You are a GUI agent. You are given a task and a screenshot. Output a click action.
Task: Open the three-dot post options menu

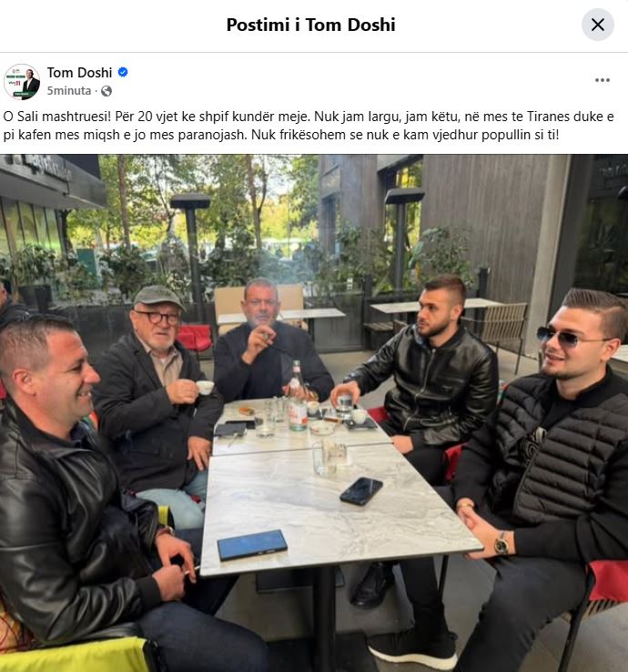pyautogui.click(x=602, y=80)
